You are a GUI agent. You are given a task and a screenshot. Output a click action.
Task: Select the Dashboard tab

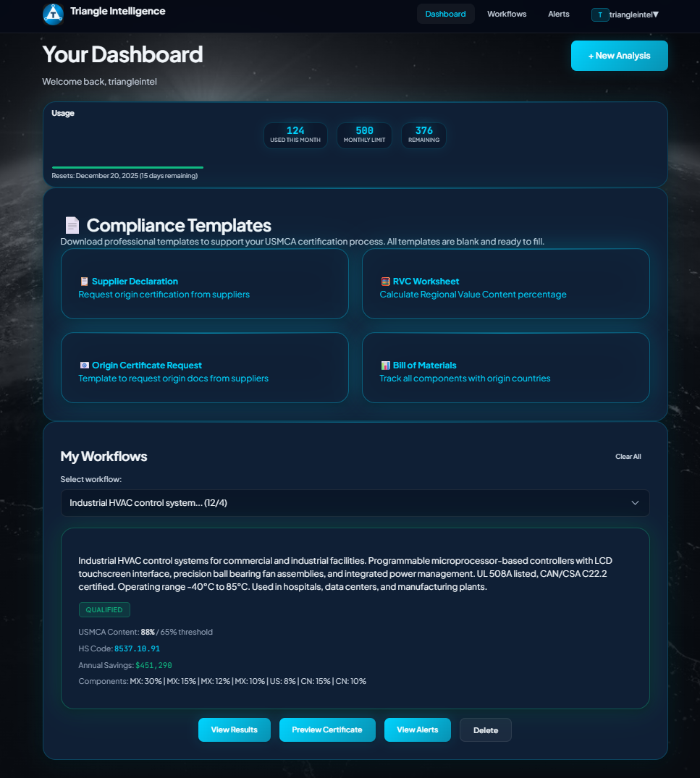click(445, 13)
